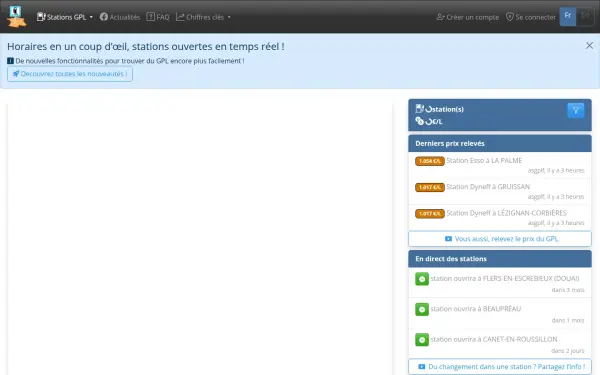Click Du changement dans une station button
The image size is (600, 375).
500,367
